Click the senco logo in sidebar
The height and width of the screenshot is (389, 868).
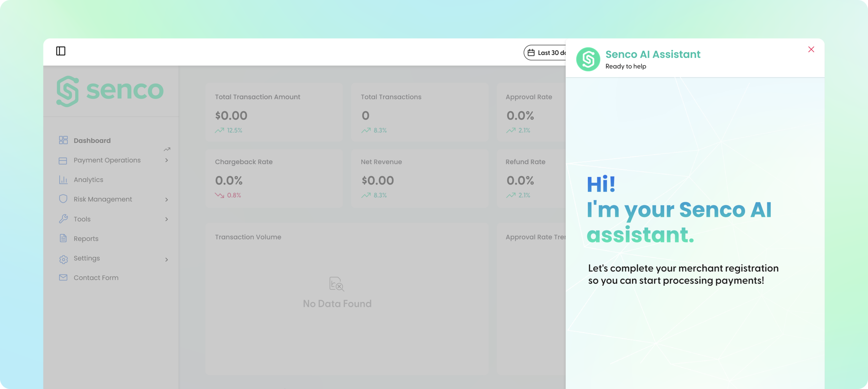pyautogui.click(x=110, y=91)
